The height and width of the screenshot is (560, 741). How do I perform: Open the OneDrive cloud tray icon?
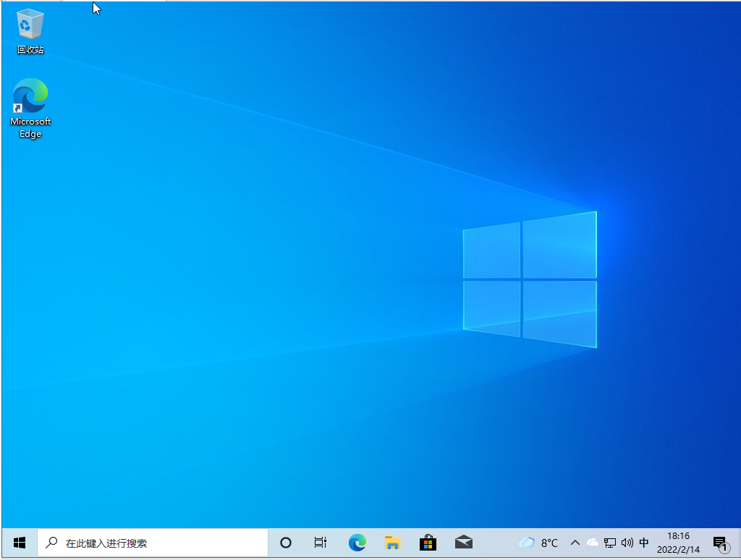point(592,543)
